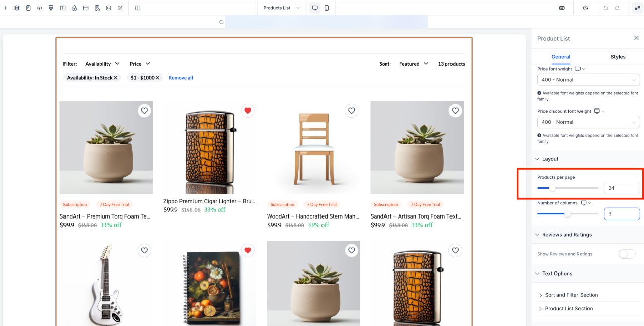Image resolution: width=644 pixels, height=326 pixels.
Task: Open the overlapping circles color icon
Action: pyautogui.click(x=74, y=8)
